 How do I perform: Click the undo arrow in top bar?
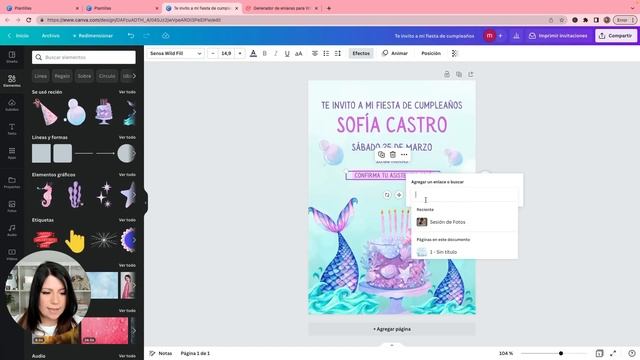tap(131, 36)
